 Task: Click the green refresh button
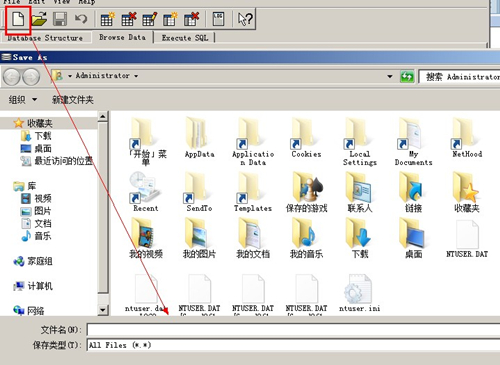click(x=407, y=77)
